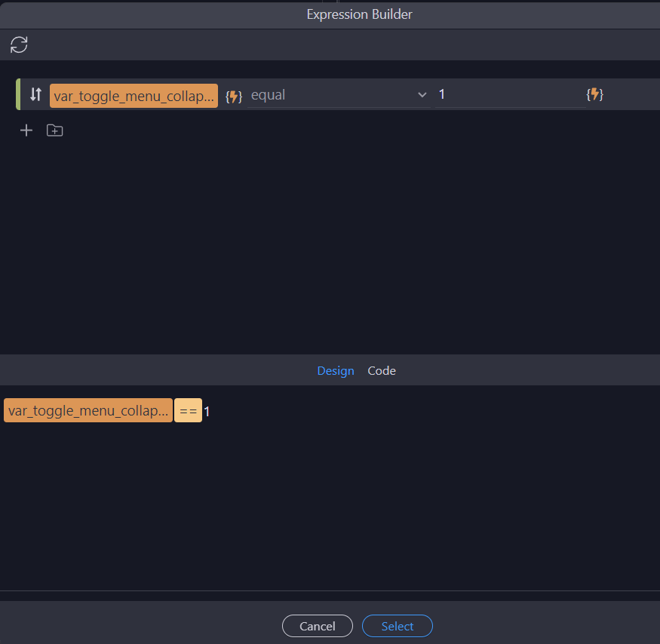Click the green indicator bar on the condition row

coord(18,94)
